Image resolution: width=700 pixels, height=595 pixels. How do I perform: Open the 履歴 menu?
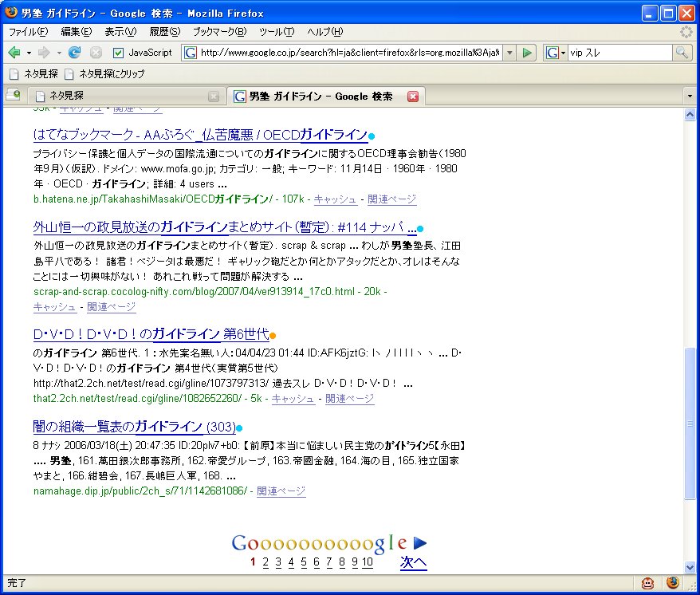coord(165,32)
